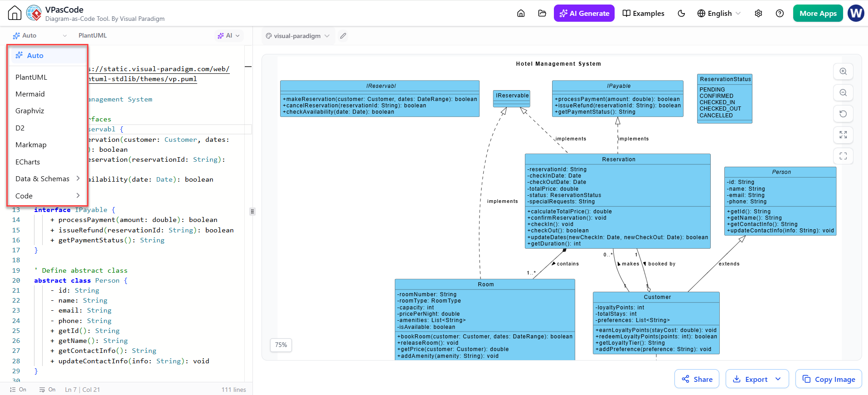
Task: Open the home icon in top toolbar
Action: tap(521, 13)
